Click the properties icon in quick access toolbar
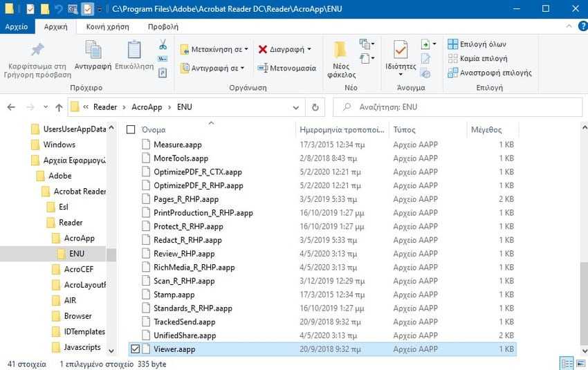 point(30,9)
